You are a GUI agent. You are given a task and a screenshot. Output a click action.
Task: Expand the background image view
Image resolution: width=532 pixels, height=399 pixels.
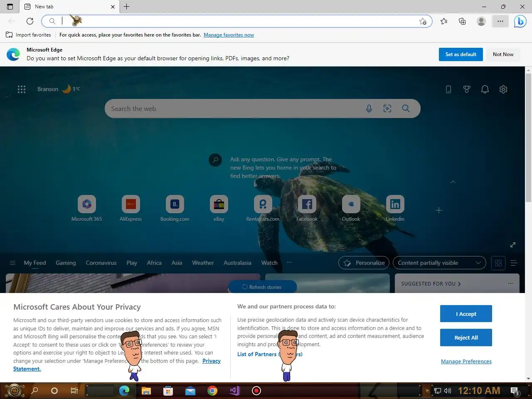click(x=513, y=245)
